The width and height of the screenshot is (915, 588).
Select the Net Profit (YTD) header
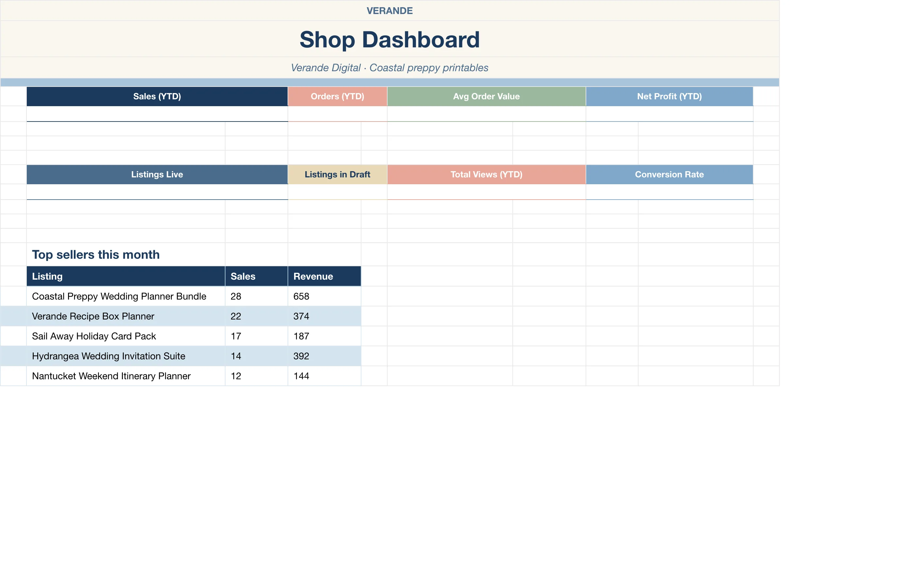[x=669, y=96]
